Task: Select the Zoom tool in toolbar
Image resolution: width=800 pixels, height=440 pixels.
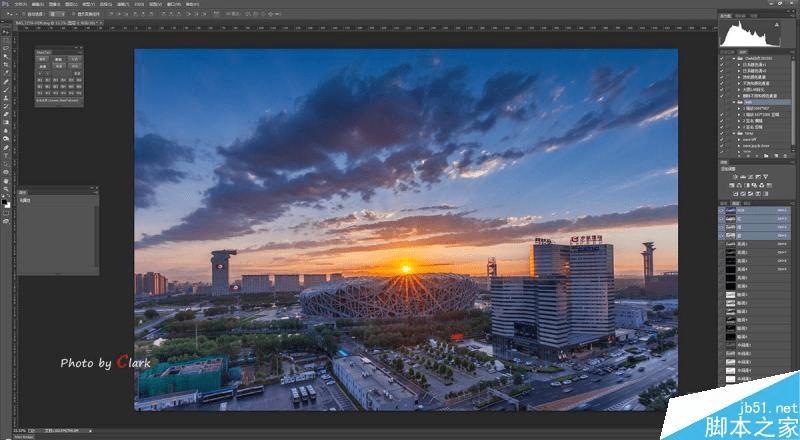Action: tap(7, 189)
